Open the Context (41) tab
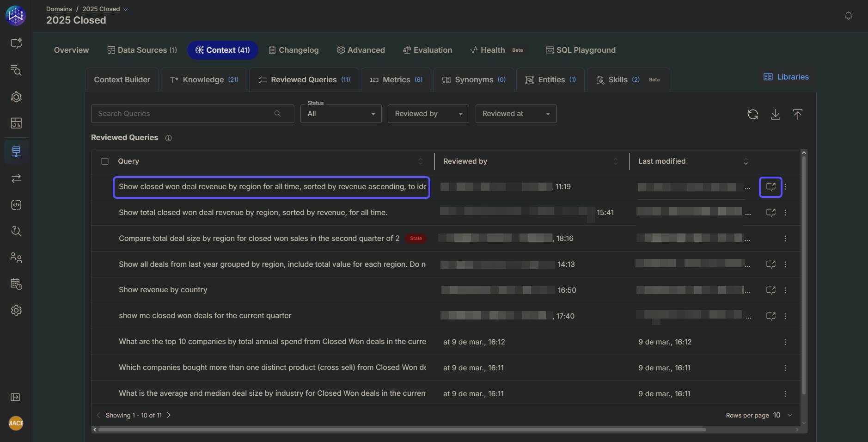 click(x=222, y=50)
